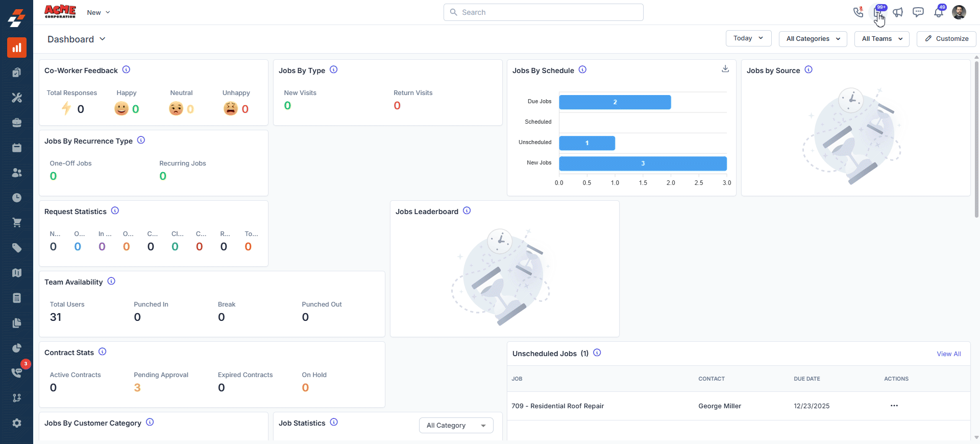Expand the New dropdown menu

99,12
